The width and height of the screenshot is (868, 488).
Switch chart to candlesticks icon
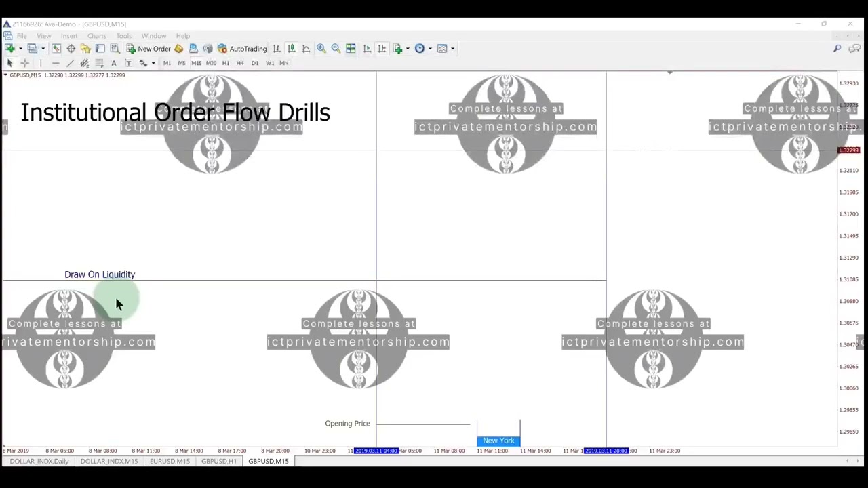point(291,49)
